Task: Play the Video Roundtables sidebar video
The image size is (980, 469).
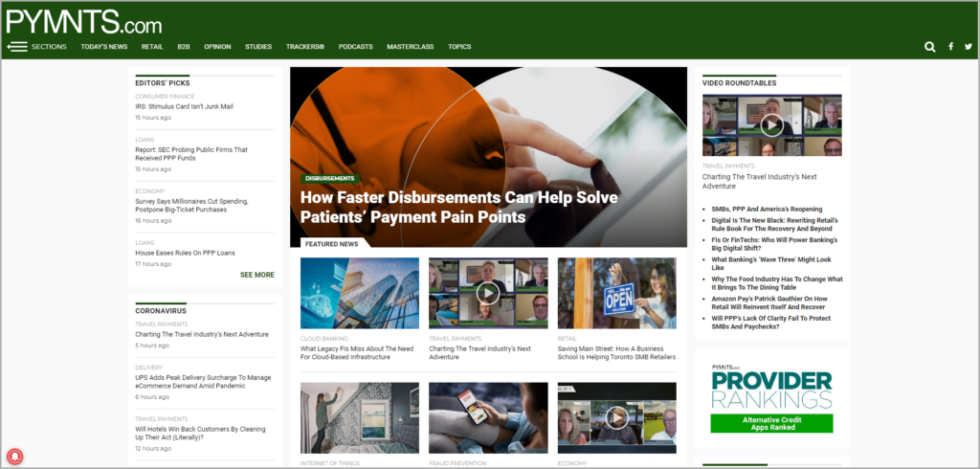Action: [x=772, y=125]
